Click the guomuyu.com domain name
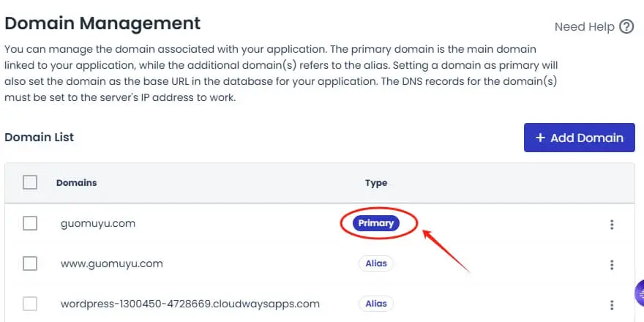 [x=98, y=224]
